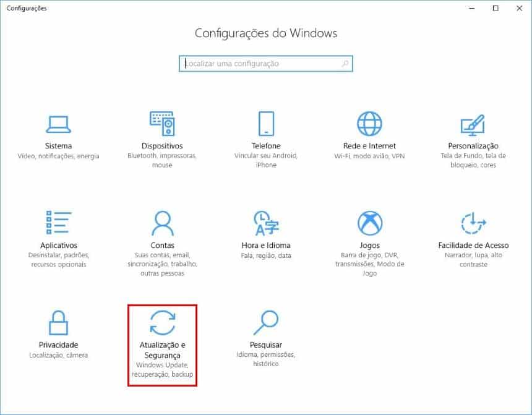The height and width of the screenshot is (415, 532).
Task: Open the 'Aplicativos' label
Action: [59, 246]
